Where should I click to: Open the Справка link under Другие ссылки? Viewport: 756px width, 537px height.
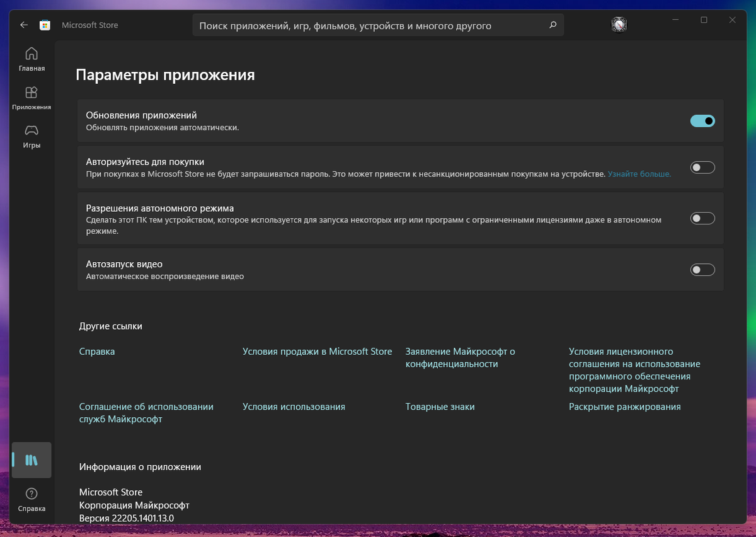click(x=97, y=352)
